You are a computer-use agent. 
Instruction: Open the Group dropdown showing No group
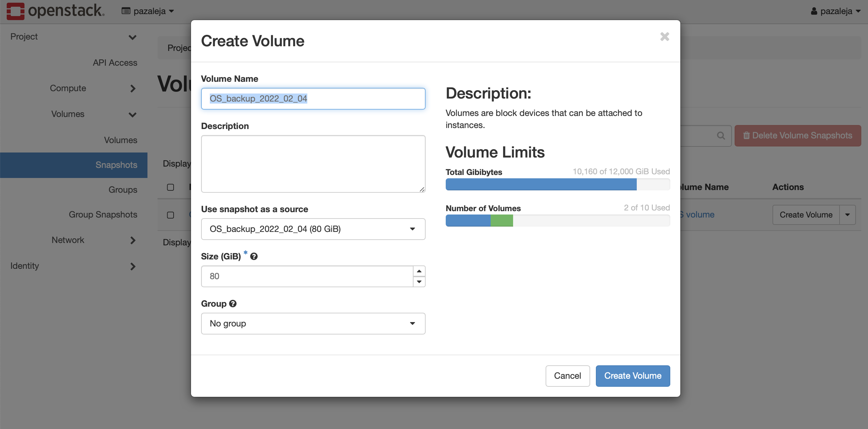coord(313,323)
